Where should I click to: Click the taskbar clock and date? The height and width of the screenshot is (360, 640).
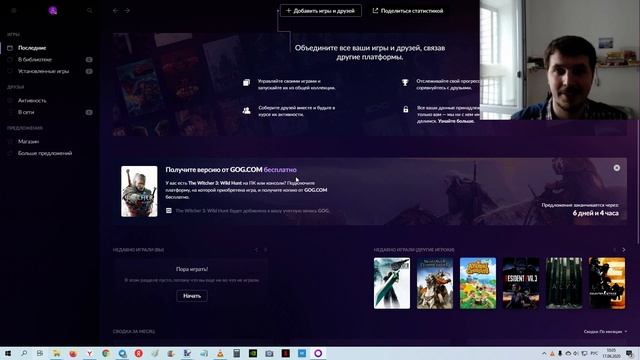611,353
